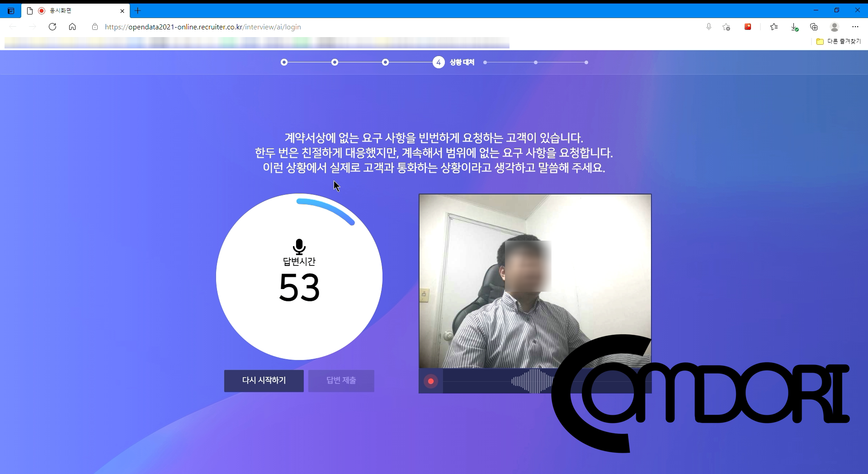Click the 53 answer time countdown
The height and width of the screenshot is (474, 868).
[x=299, y=288]
